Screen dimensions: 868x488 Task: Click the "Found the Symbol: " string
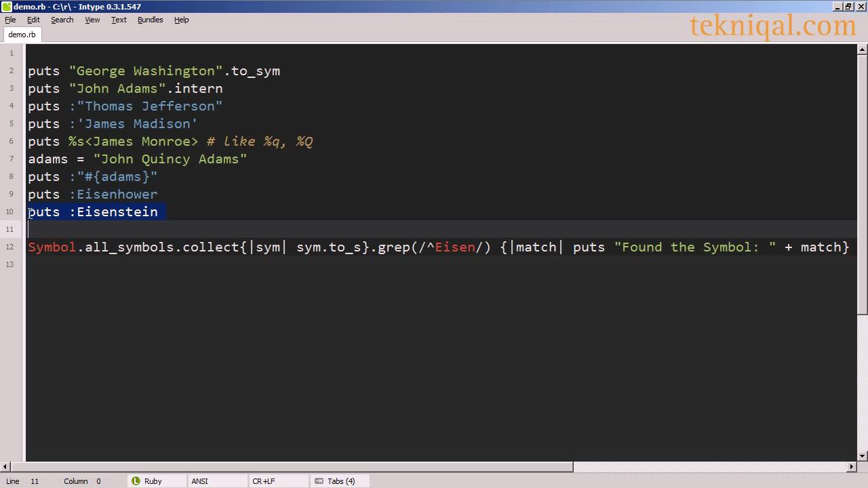pyautogui.click(x=695, y=247)
